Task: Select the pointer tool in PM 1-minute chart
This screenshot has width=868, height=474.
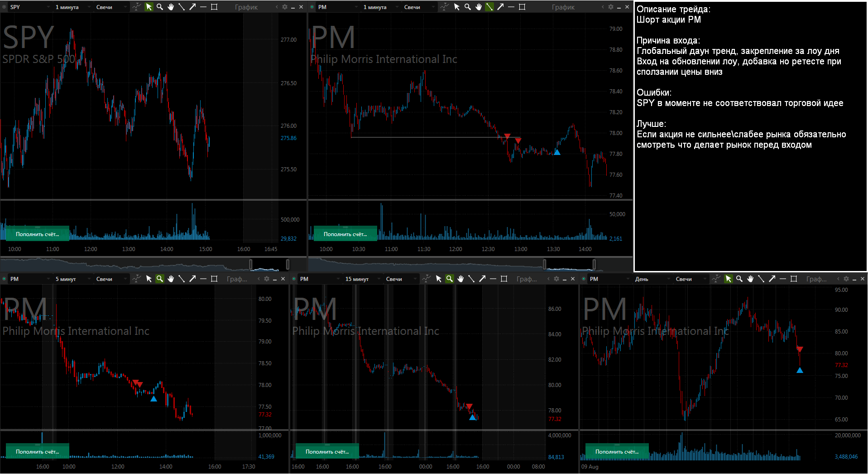Action: pos(456,7)
